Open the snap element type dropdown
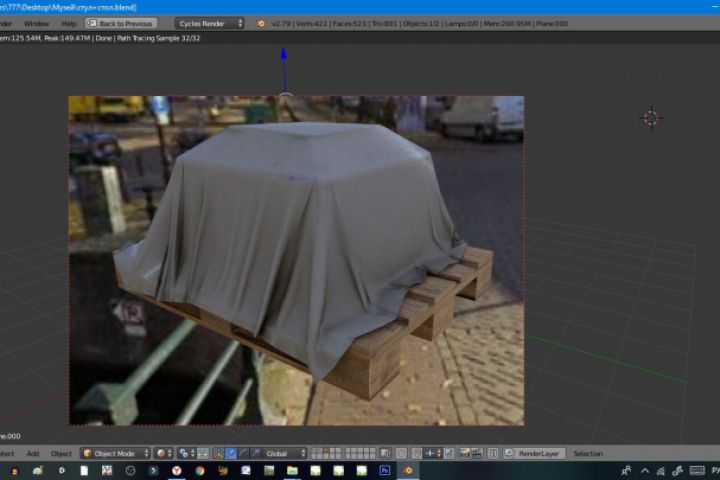 [433, 453]
